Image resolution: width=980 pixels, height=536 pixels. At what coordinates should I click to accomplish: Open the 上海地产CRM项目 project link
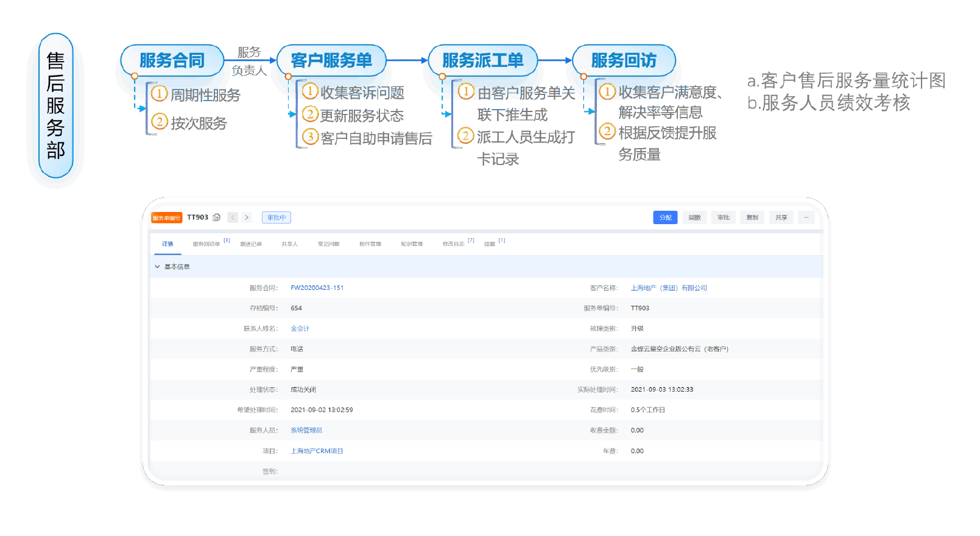click(x=317, y=451)
